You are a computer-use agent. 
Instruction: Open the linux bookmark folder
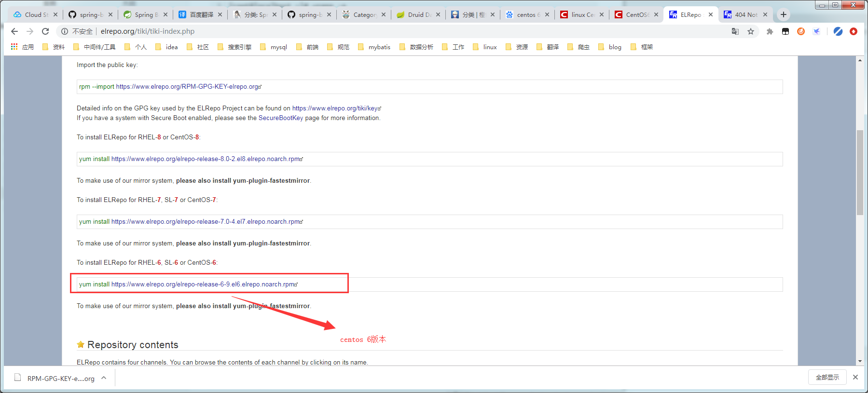coord(485,47)
